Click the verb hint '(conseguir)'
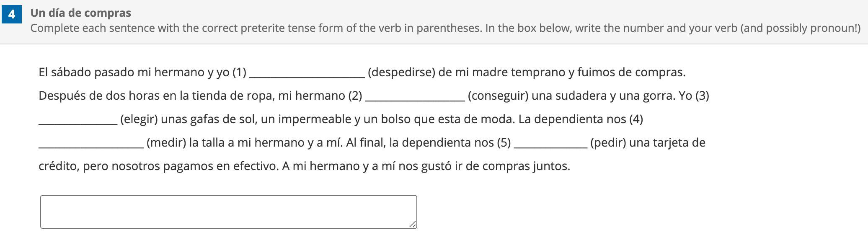This screenshot has width=868, height=235. [x=498, y=96]
